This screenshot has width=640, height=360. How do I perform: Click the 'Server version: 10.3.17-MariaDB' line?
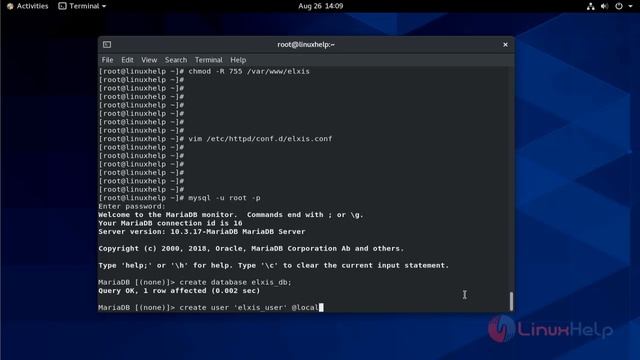tap(202, 232)
